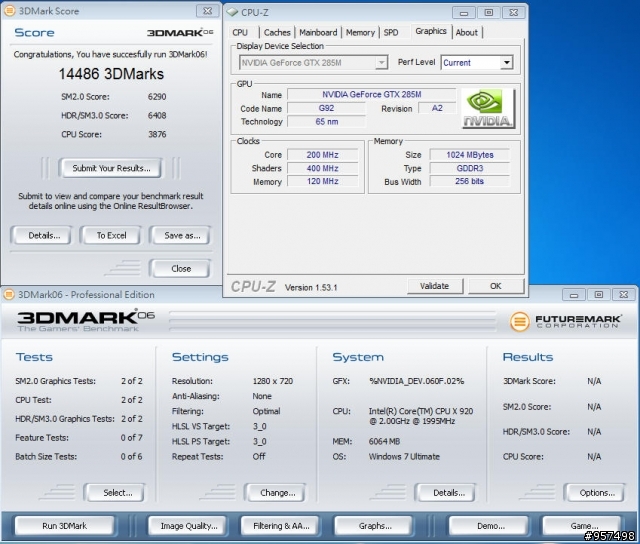Image resolution: width=640 pixels, height=544 pixels.
Task: Minimize the CPU-Z window
Action: pos(464,13)
